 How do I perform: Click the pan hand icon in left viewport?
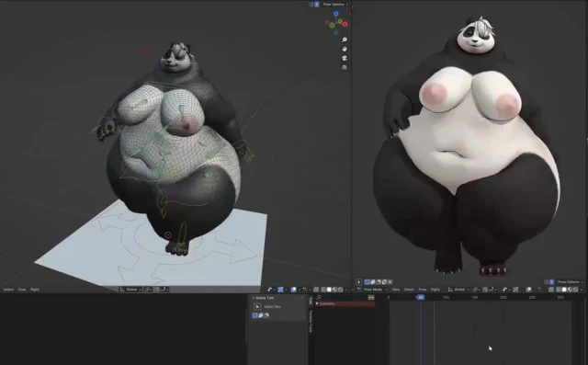pyautogui.click(x=345, y=49)
